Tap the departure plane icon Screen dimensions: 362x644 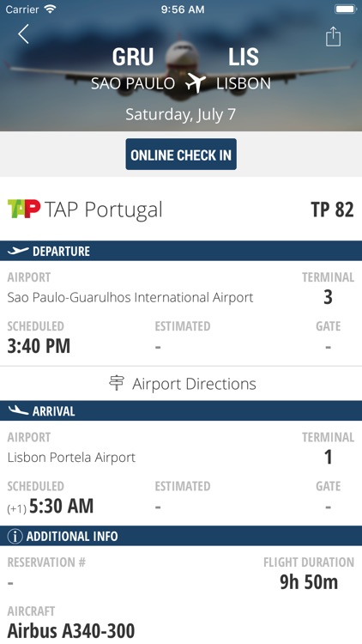(x=19, y=251)
